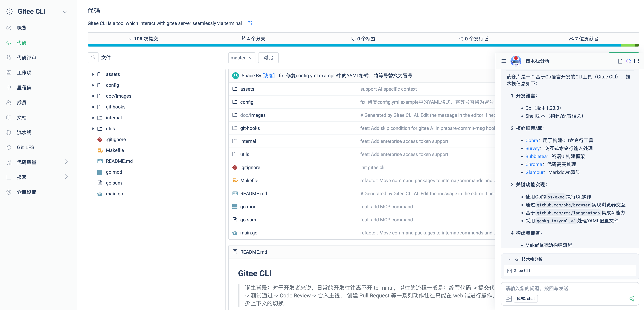Open the 里程碑 milestones page

click(24, 88)
